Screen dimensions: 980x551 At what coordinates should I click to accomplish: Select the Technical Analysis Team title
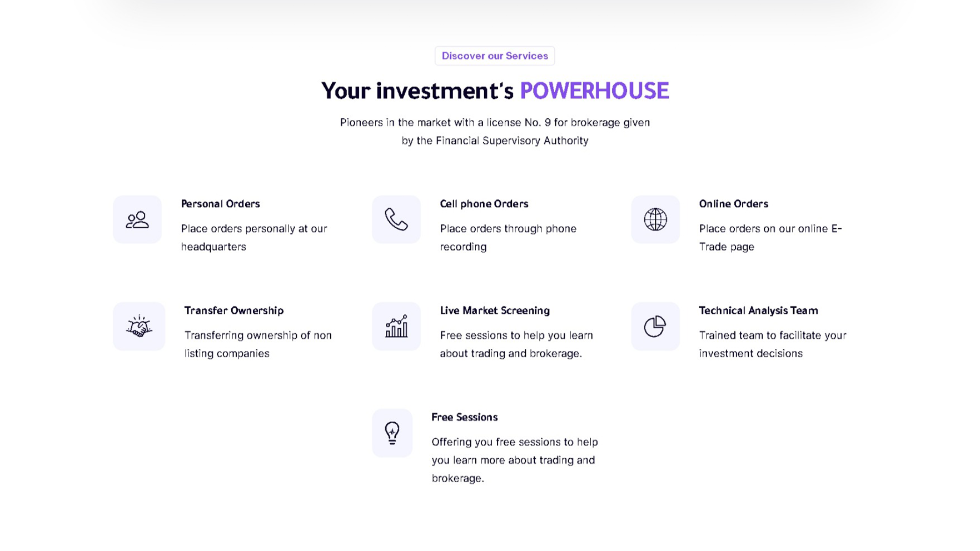point(759,310)
